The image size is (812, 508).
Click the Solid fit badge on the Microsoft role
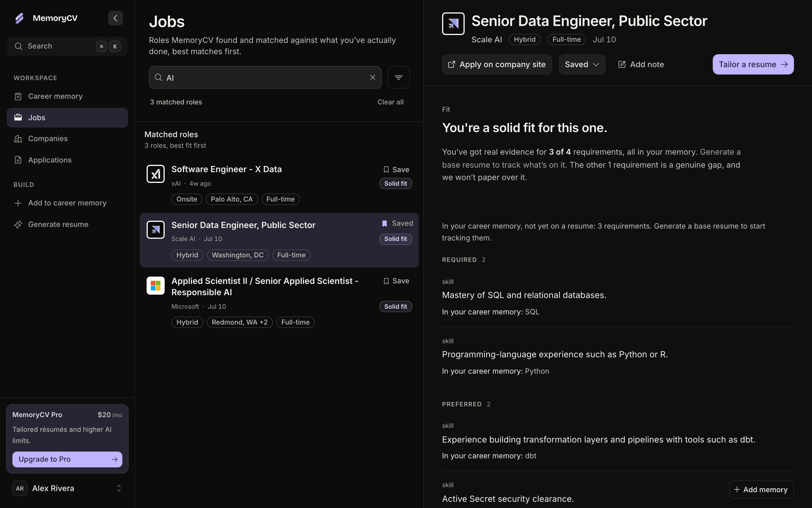(396, 306)
